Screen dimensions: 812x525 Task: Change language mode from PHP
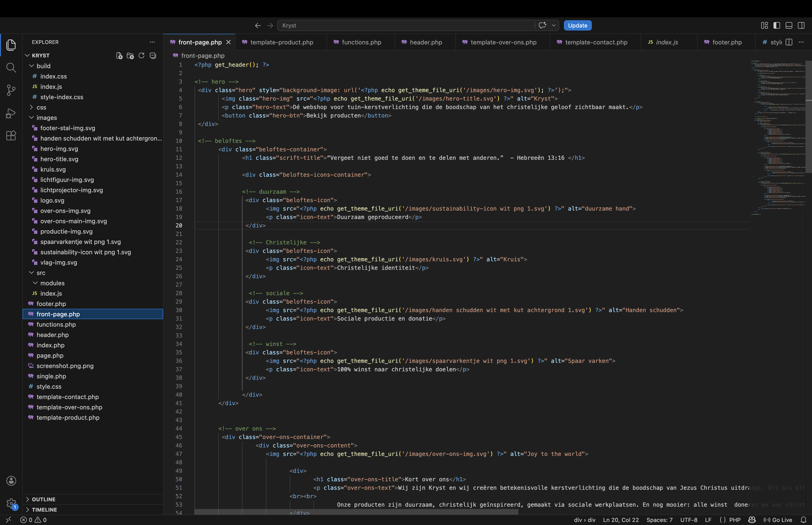click(735, 520)
